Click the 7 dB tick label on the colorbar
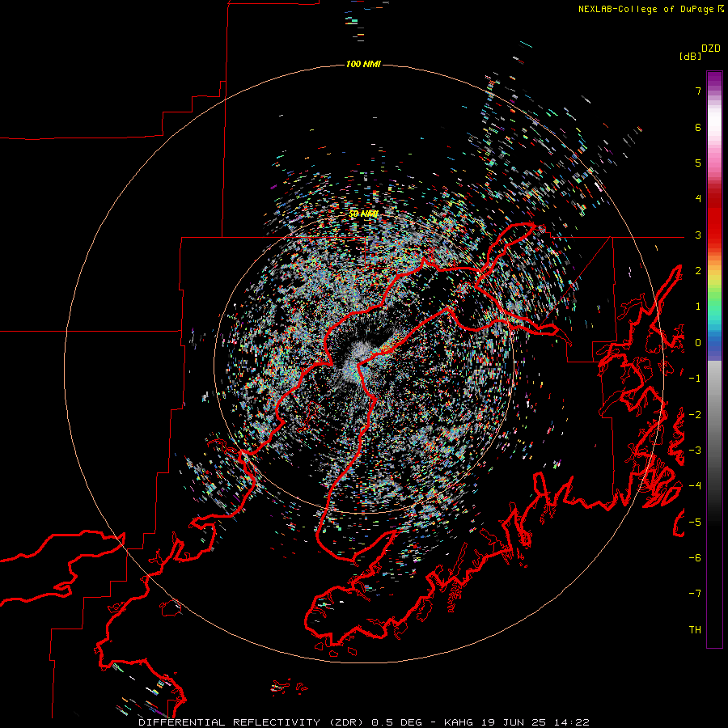Image resolution: width=728 pixels, height=728 pixels. pyautogui.click(x=698, y=91)
